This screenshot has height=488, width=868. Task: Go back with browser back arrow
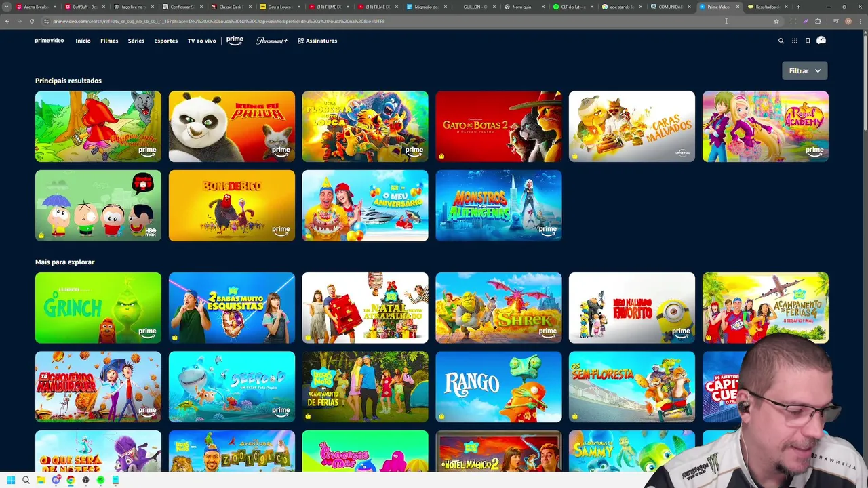[x=7, y=21]
